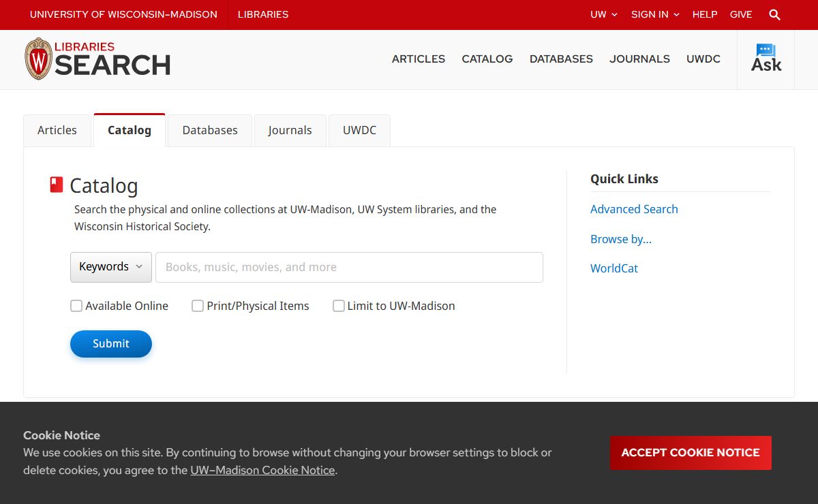818x504 pixels.
Task: Select the Databases tab
Action: click(x=210, y=130)
